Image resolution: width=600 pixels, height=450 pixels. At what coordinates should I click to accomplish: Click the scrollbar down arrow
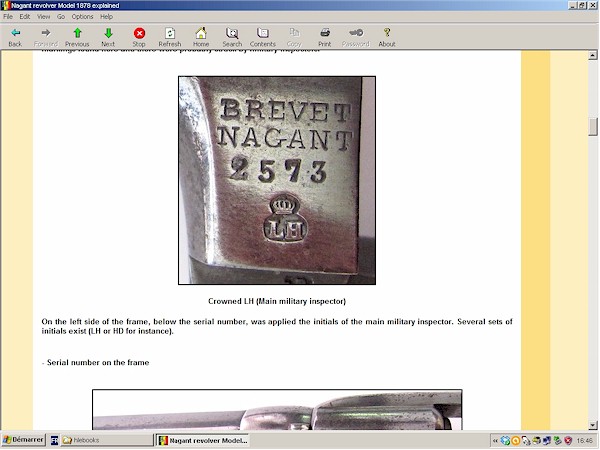point(593,425)
